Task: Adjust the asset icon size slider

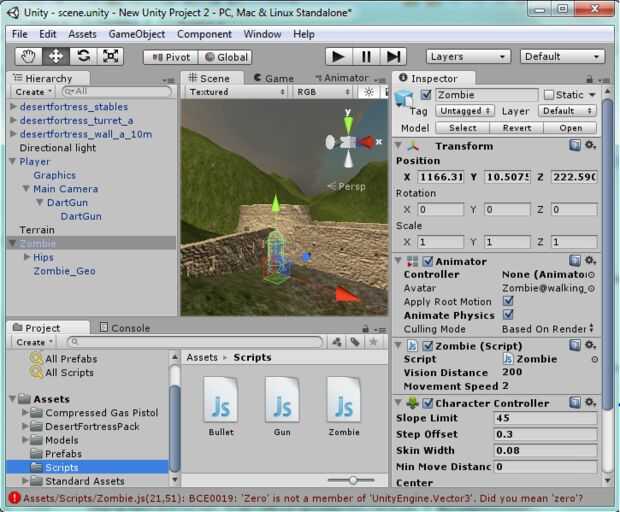Action: click(x=352, y=480)
